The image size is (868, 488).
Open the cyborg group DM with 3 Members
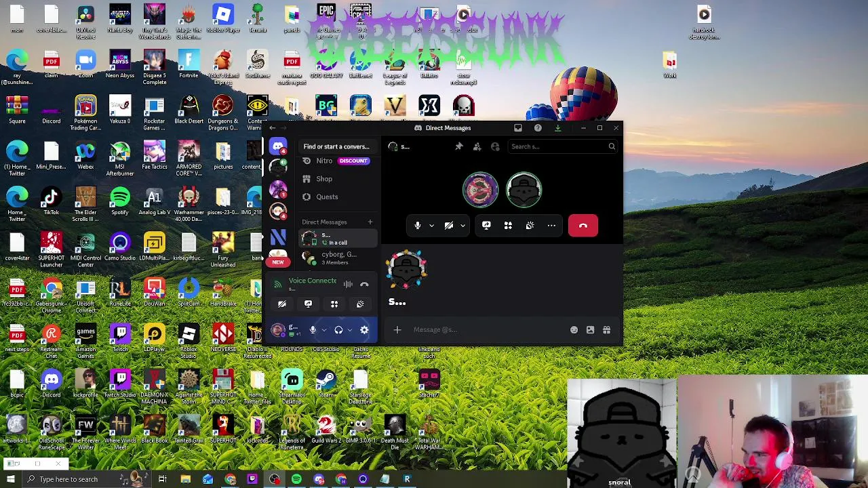[x=337, y=258]
